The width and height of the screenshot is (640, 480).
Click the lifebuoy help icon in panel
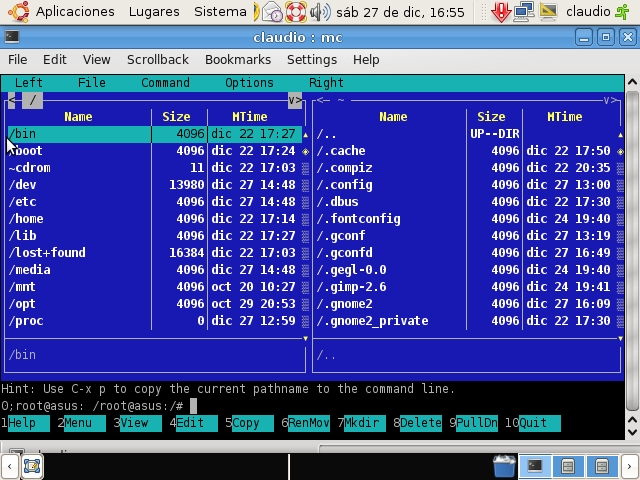point(296,12)
